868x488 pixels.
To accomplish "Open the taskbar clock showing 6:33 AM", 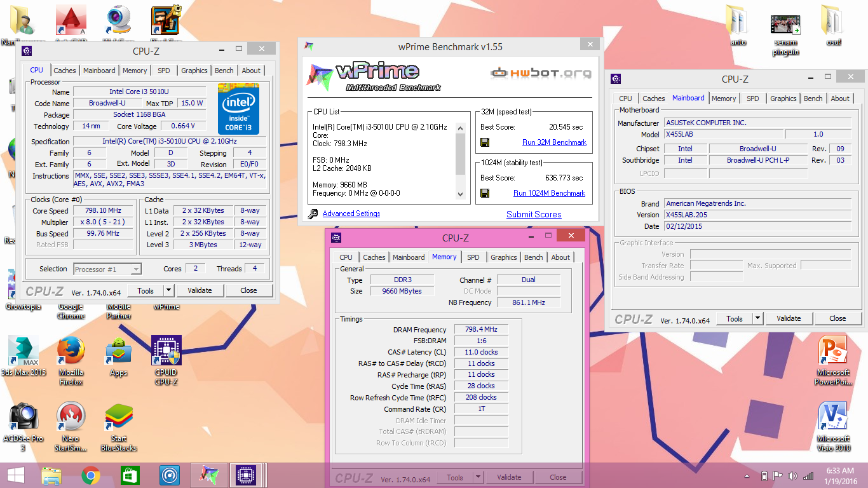I will coord(839,476).
